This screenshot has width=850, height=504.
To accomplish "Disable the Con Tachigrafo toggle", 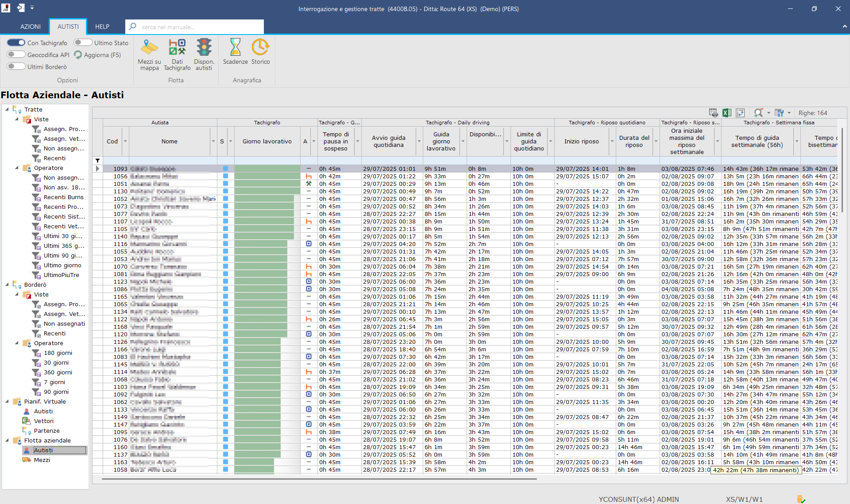I will (x=16, y=43).
